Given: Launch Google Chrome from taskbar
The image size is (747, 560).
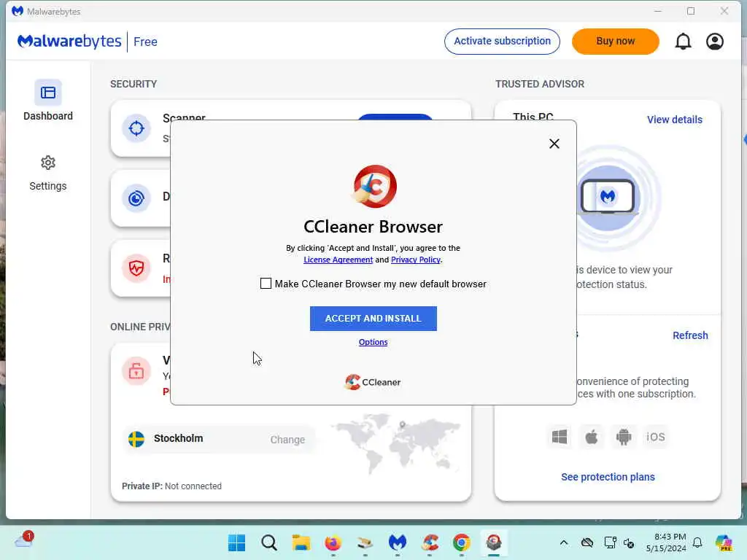Looking at the screenshot, I should pyautogui.click(x=461, y=542).
